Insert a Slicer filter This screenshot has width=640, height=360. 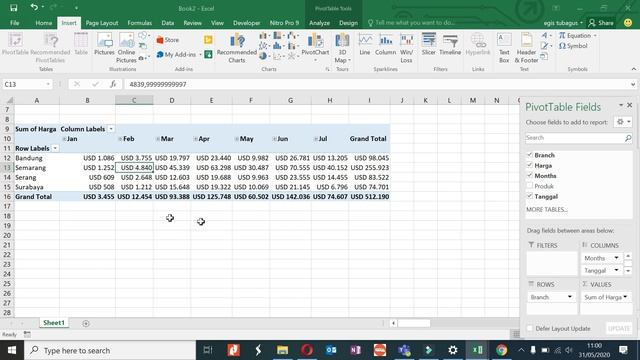coord(429,44)
